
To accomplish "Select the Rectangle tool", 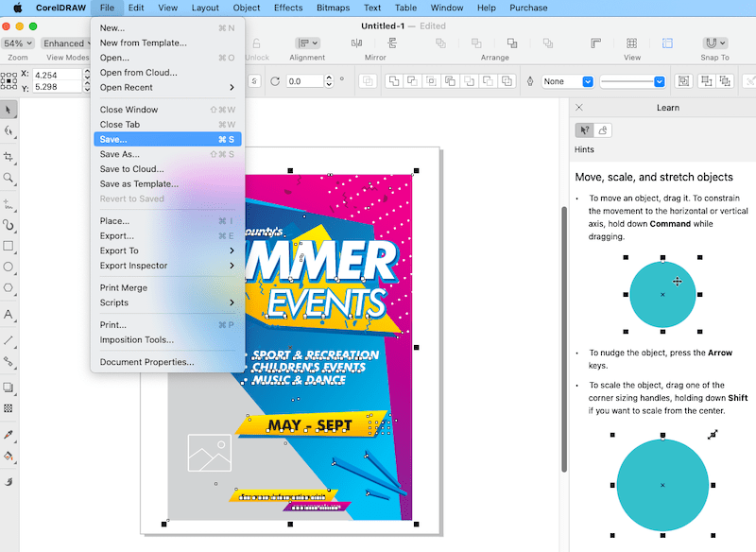I will (x=9, y=246).
